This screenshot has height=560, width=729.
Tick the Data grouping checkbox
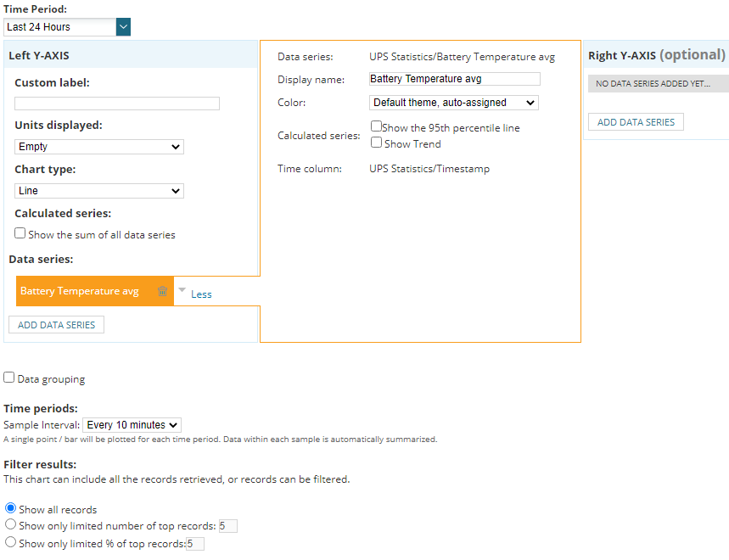[8, 378]
